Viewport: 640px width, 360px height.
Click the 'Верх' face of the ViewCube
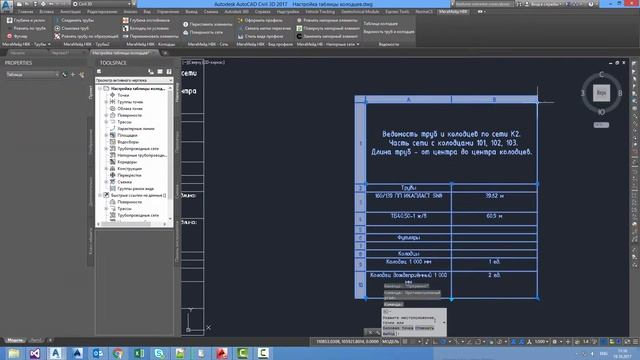601,93
